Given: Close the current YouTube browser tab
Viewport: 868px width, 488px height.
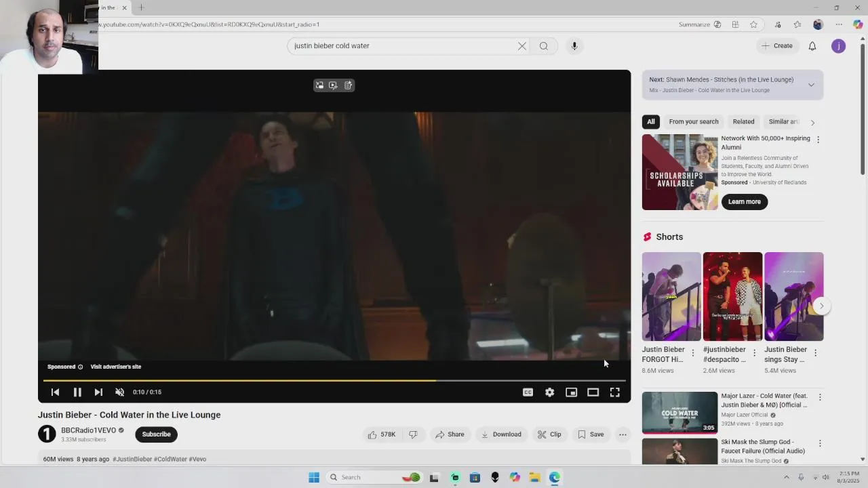Looking at the screenshot, I should tap(124, 7).
